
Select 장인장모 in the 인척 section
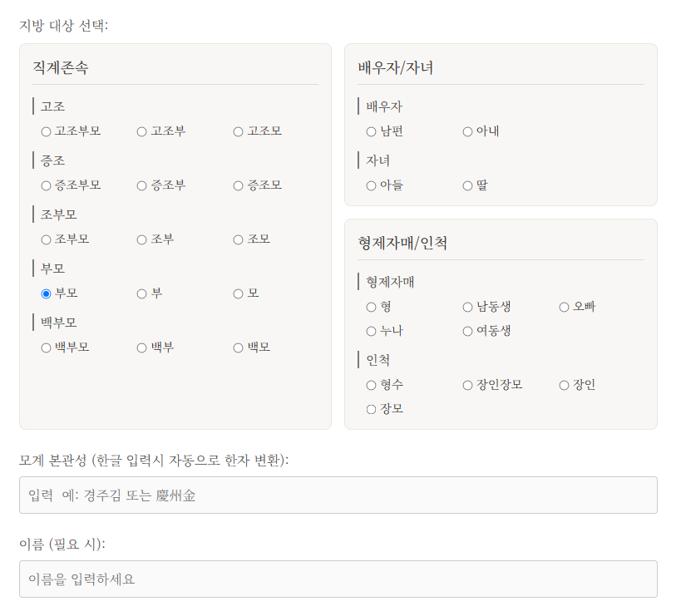(x=467, y=385)
